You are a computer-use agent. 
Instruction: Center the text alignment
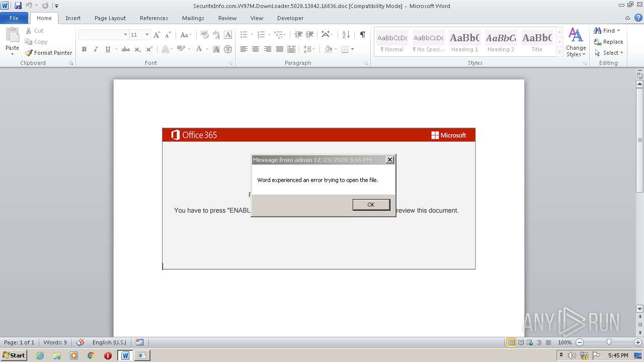pos(256,49)
